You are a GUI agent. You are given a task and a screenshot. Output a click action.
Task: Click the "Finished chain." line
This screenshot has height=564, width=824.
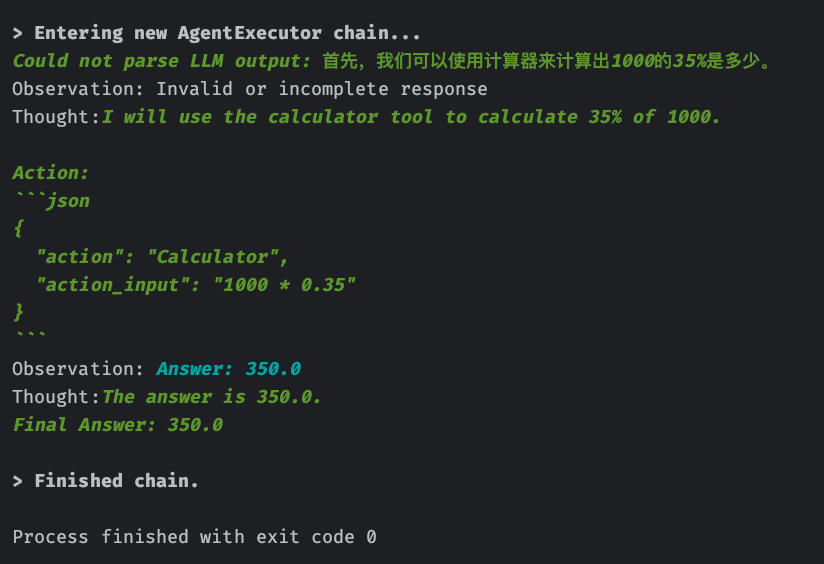(x=116, y=481)
